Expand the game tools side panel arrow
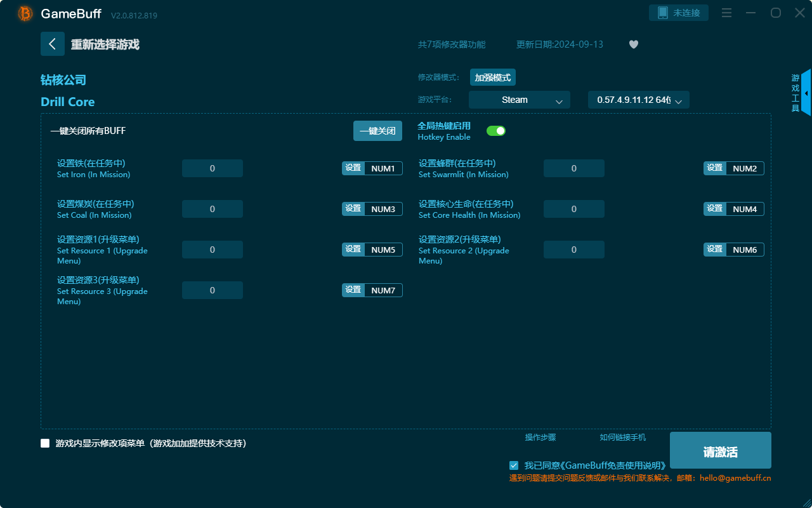 point(806,93)
